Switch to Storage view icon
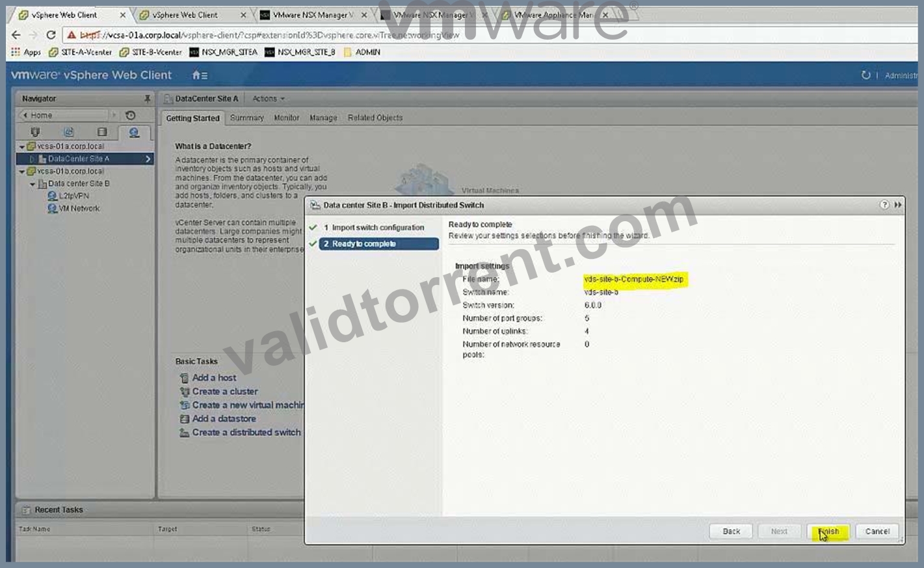 [x=101, y=133]
